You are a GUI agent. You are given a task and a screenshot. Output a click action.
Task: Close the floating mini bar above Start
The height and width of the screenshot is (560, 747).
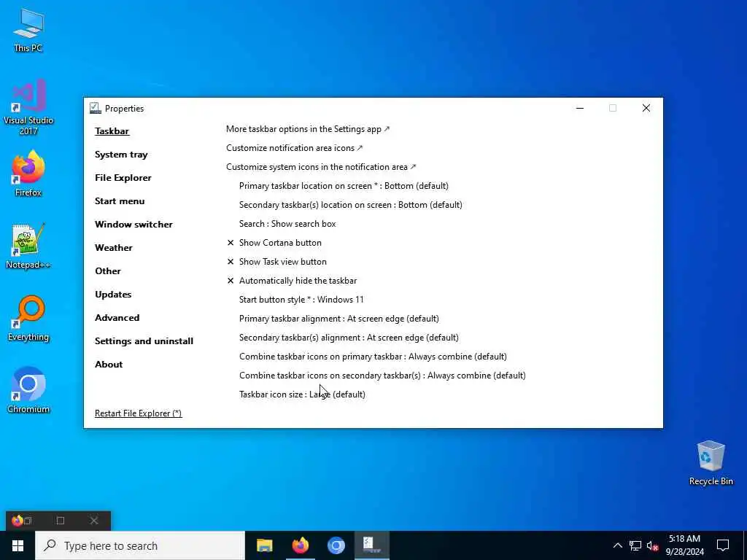[94, 521]
